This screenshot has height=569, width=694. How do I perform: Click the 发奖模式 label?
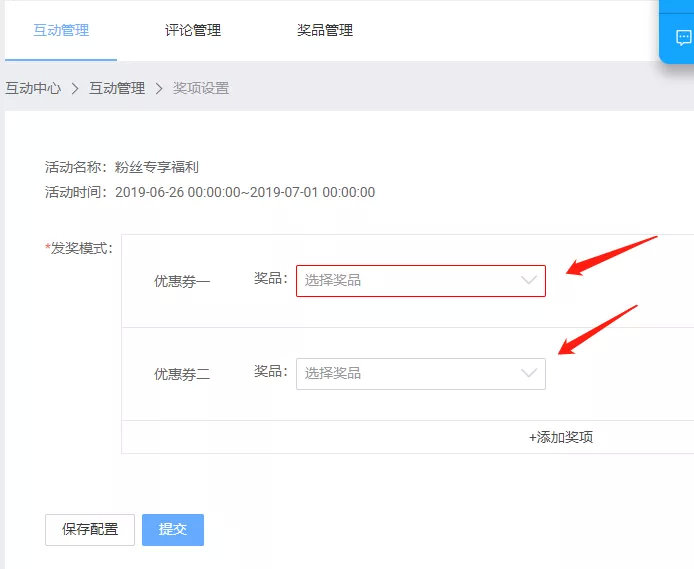(x=79, y=248)
